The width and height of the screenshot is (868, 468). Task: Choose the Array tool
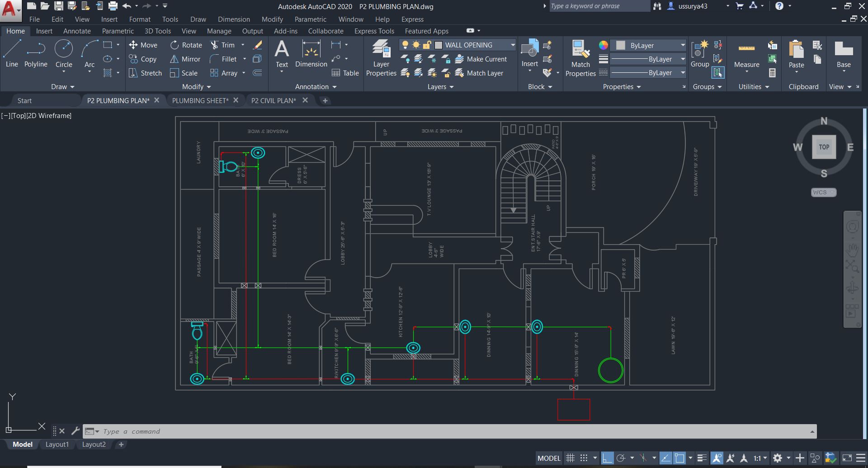tap(224, 73)
